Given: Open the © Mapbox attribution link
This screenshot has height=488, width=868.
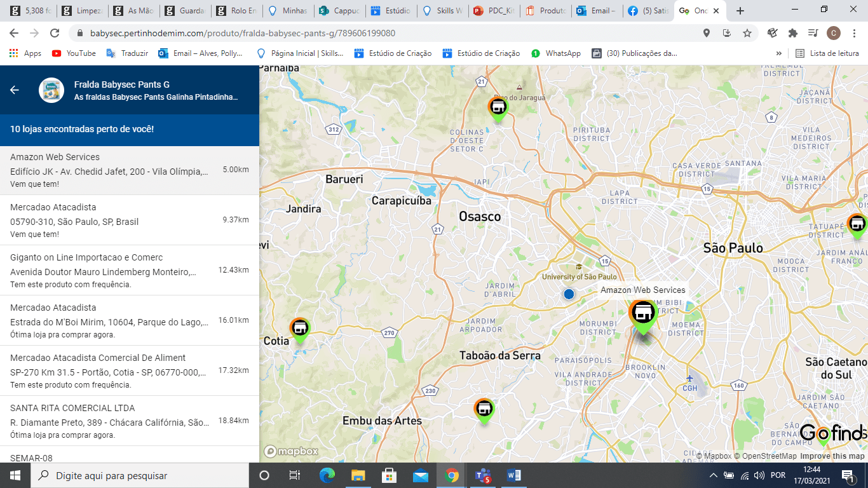Looking at the screenshot, I should tap(714, 456).
